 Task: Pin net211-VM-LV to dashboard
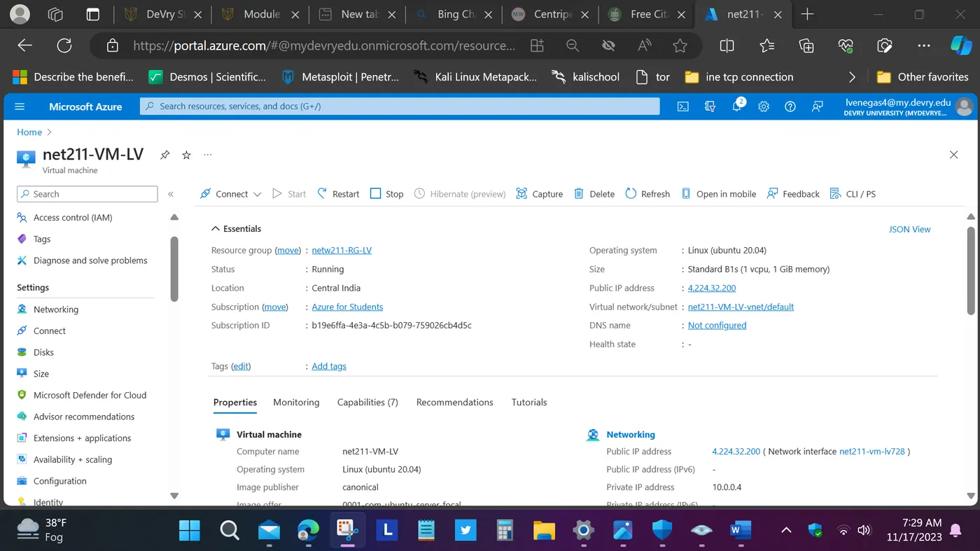tap(164, 155)
